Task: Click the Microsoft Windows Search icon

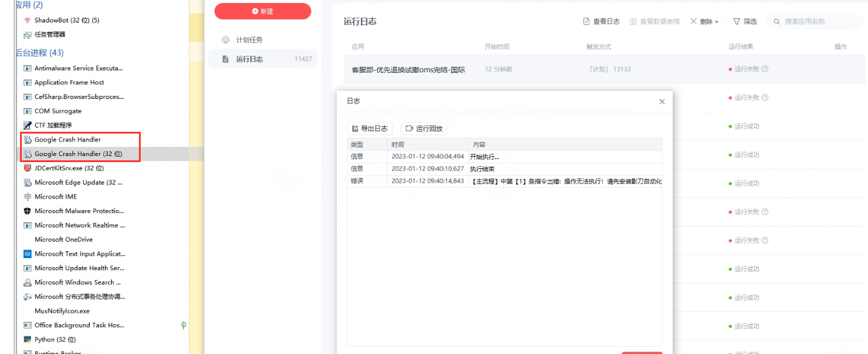Action: point(27,282)
